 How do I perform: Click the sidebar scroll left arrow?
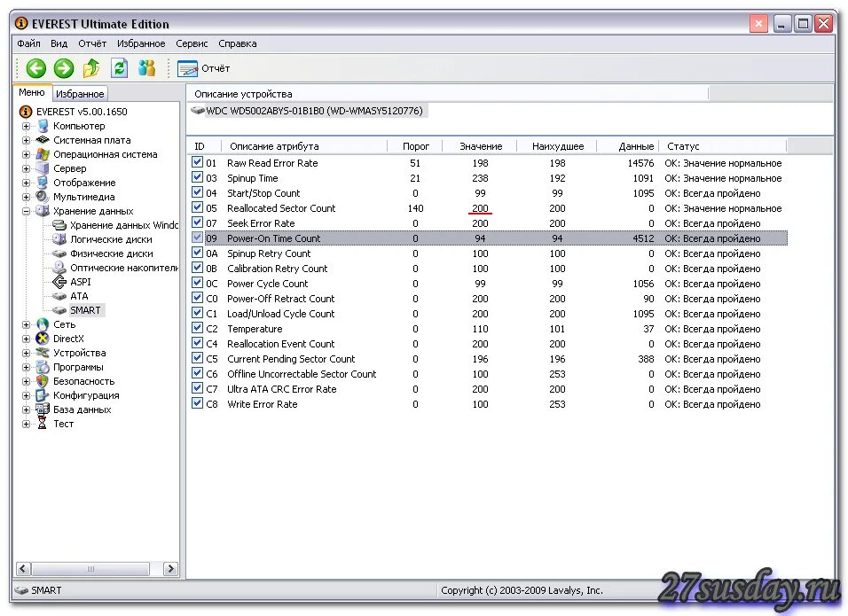click(x=23, y=568)
